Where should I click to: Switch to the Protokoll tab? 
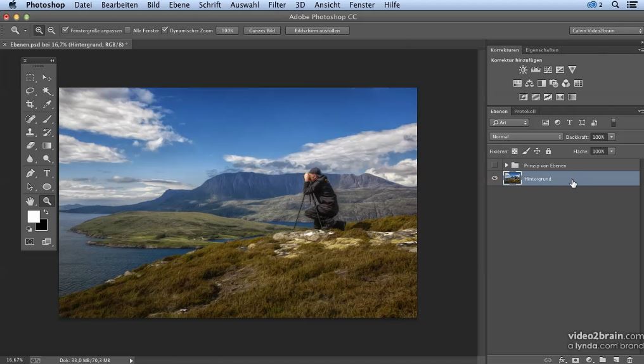click(524, 112)
